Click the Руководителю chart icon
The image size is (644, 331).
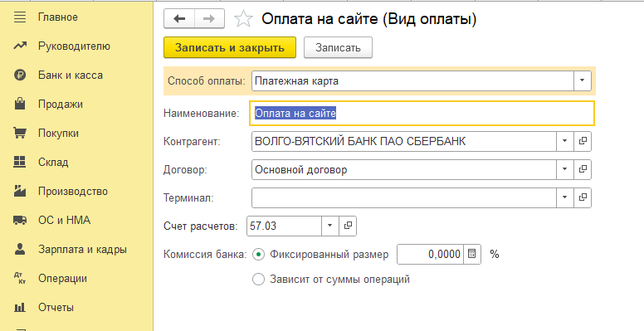click(20, 46)
